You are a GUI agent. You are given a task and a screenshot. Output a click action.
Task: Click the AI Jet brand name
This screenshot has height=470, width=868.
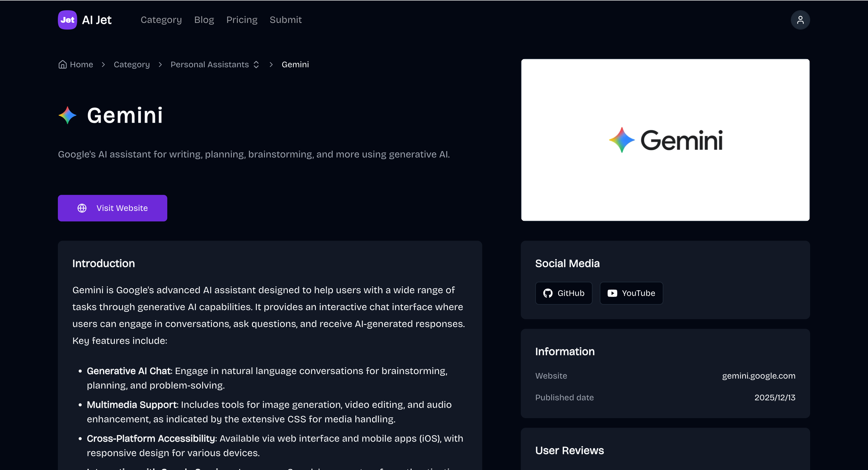click(97, 20)
